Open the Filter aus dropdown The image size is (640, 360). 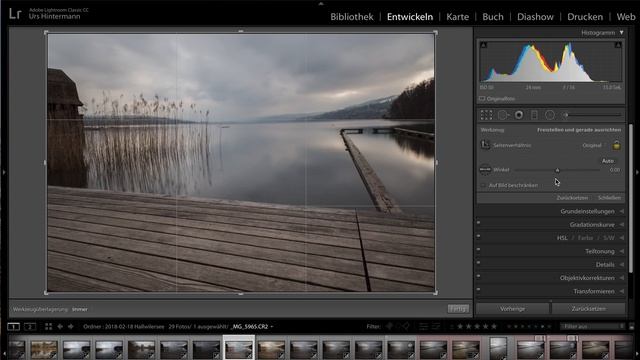tap(593, 327)
